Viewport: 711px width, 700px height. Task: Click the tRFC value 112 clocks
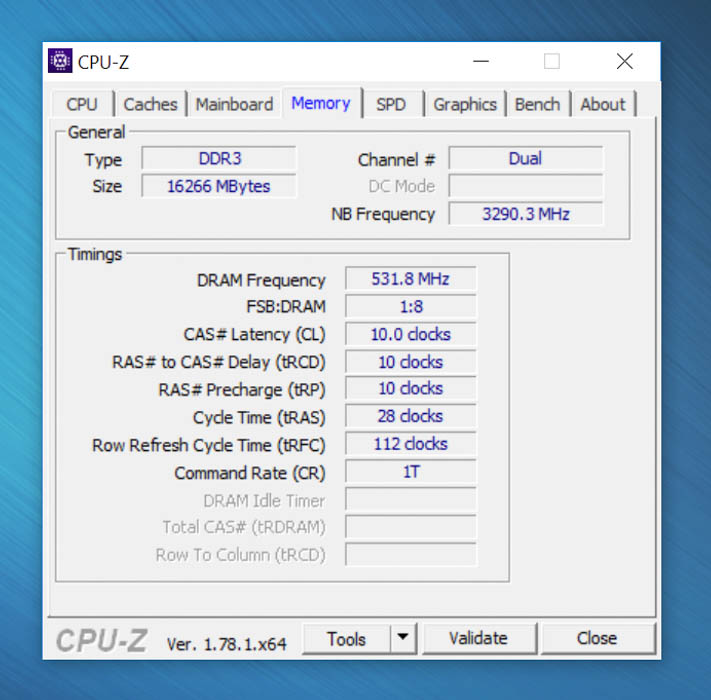point(410,444)
